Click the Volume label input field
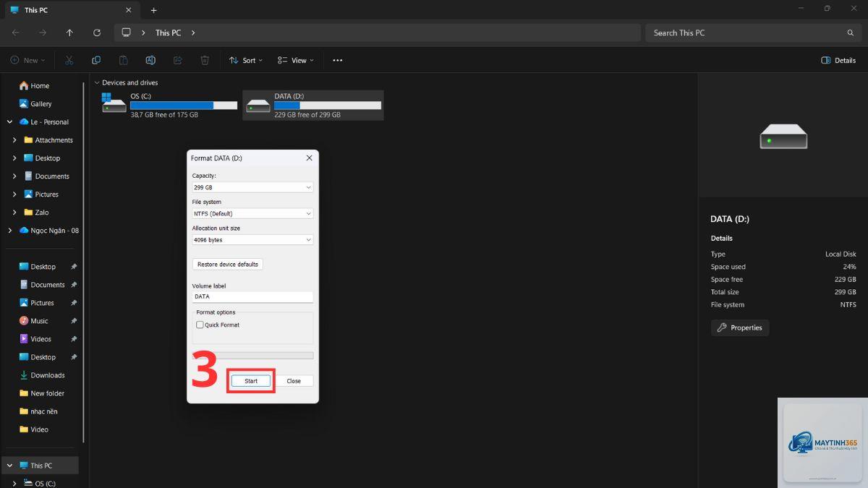 [252, 296]
